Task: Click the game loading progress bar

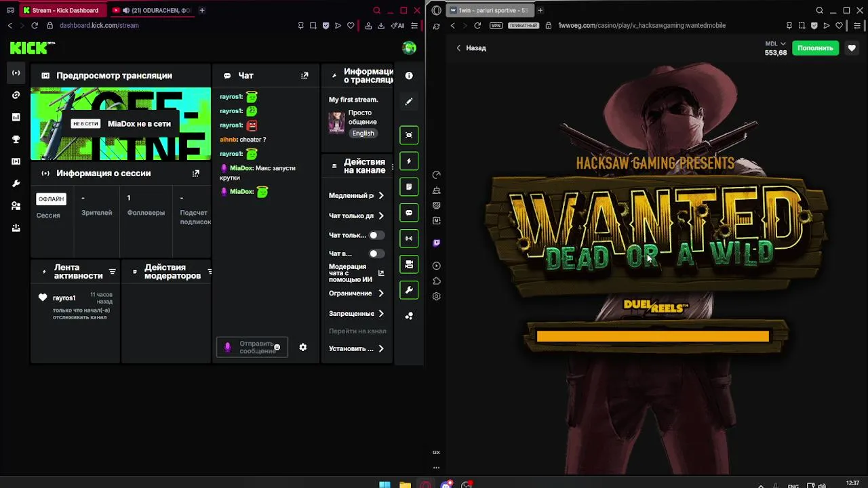Action: point(652,336)
